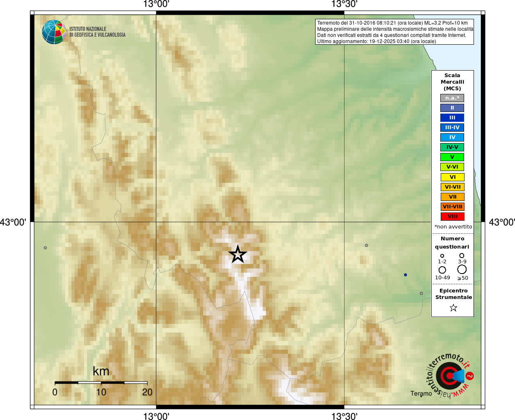Click the Numero questionari legend heading
Viewport: 515px width, 420px height.
452,243
